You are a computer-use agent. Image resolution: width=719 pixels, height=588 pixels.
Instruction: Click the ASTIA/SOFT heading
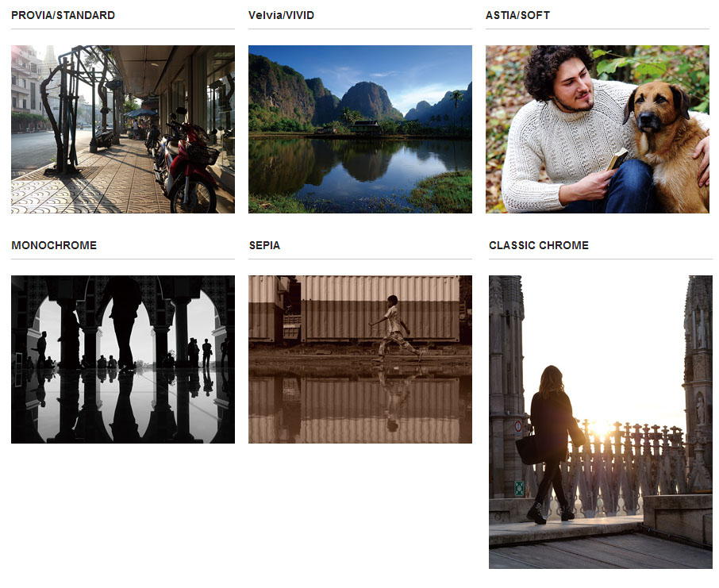point(517,15)
